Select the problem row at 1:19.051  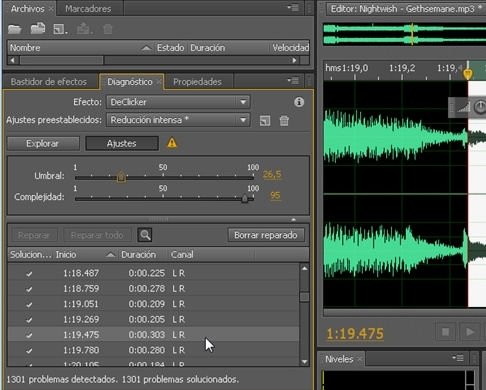(153, 304)
